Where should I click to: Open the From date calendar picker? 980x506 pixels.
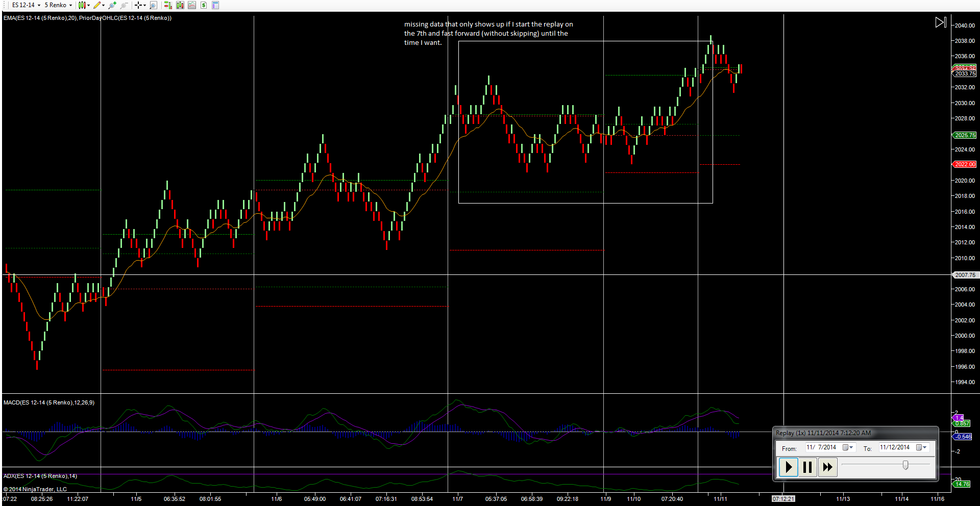pyautogui.click(x=848, y=447)
